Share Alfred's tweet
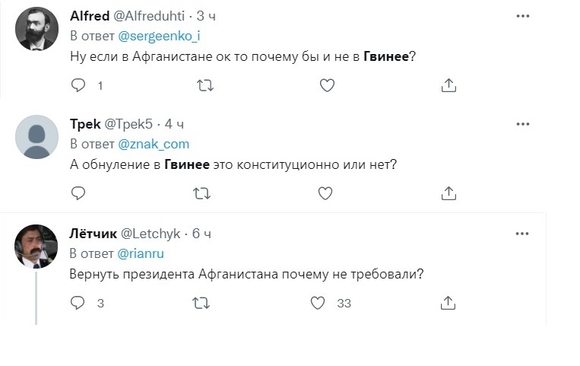The height and width of the screenshot is (366, 580). coord(448,85)
